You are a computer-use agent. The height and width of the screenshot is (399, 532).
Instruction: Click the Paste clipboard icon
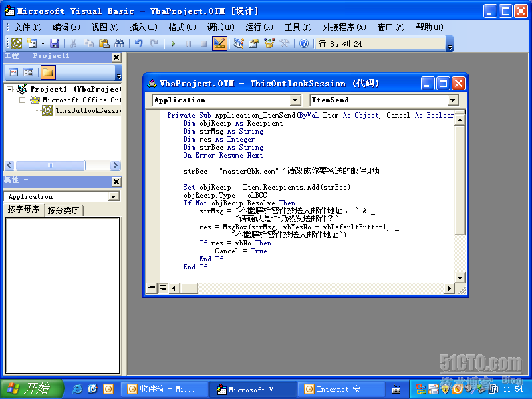pyautogui.click(x=104, y=43)
